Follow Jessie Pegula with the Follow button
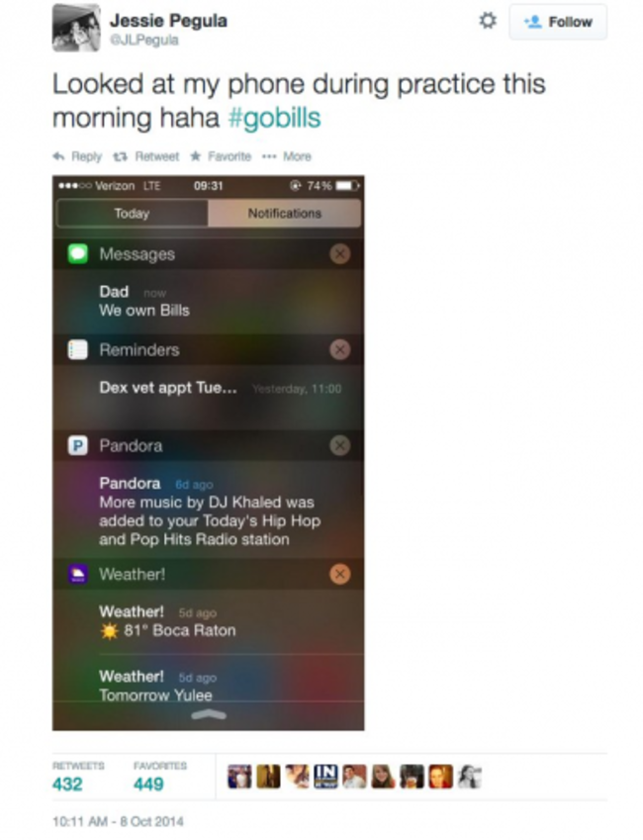This screenshot has height=840, width=643. pos(558,22)
